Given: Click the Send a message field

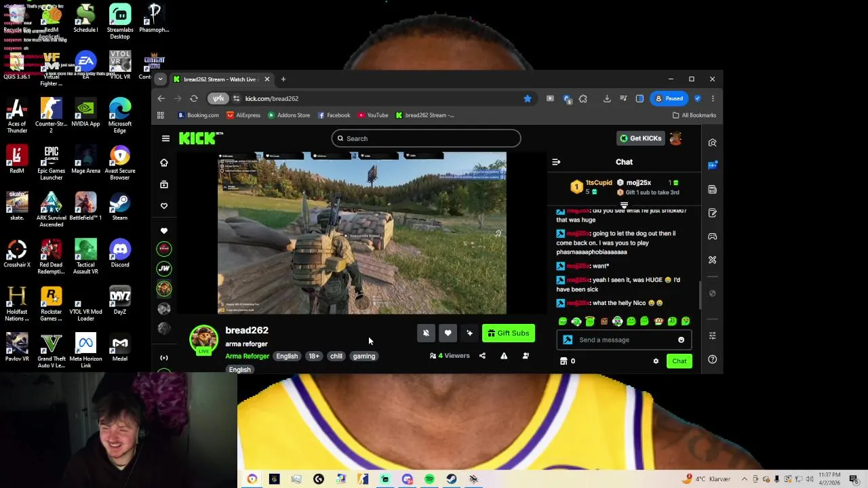Looking at the screenshot, I should tap(623, 340).
